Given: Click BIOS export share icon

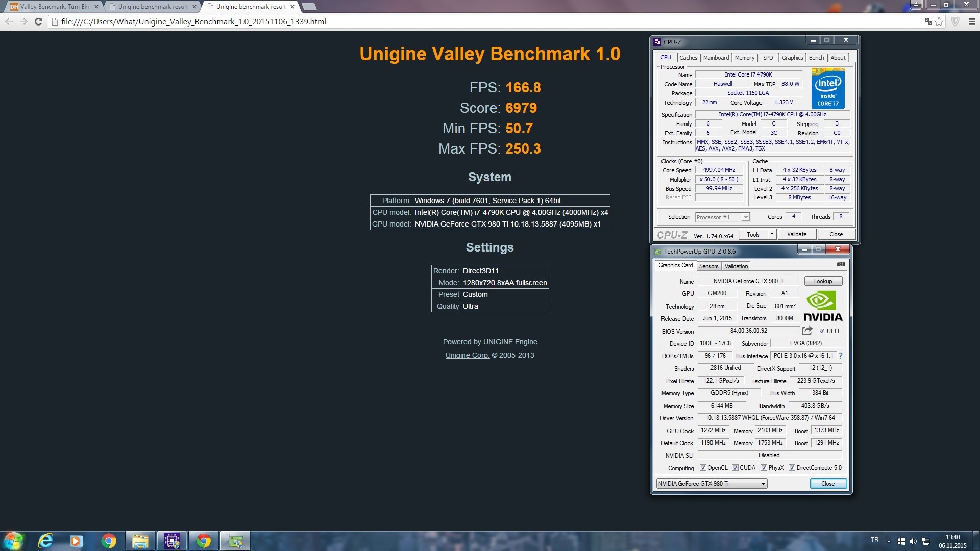Looking at the screenshot, I should click(807, 331).
